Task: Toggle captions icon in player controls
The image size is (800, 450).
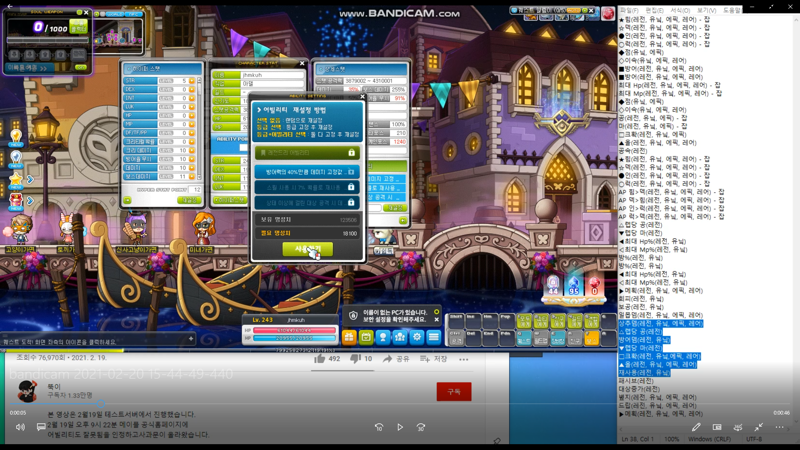Action: (x=41, y=427)
